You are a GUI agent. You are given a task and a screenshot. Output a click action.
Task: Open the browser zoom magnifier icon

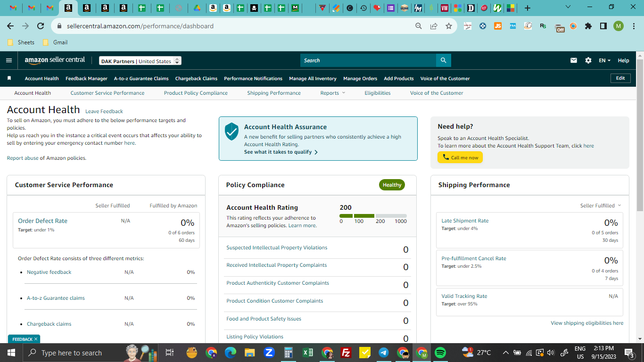pos(419,26)
